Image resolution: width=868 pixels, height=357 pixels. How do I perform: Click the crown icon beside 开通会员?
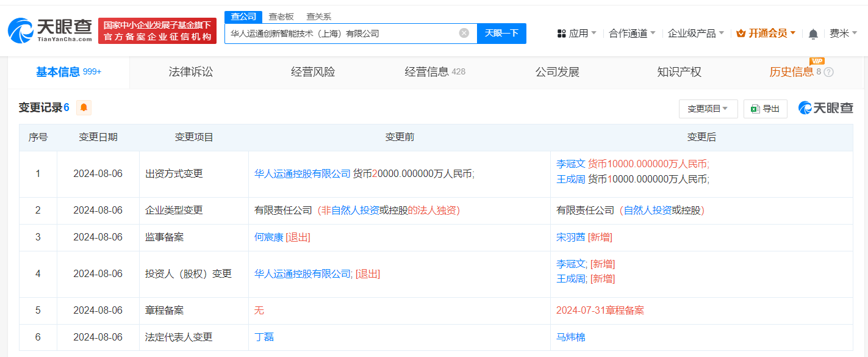pos(741,32)
